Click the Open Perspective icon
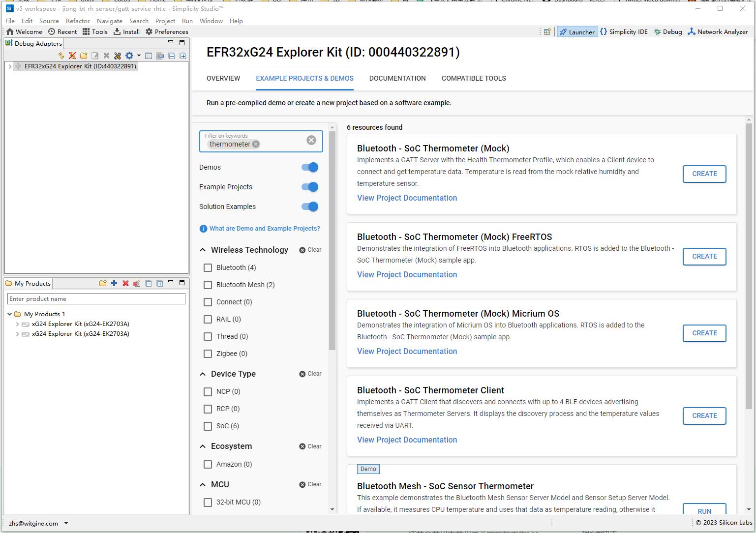This screenshot has width=756, height=533. [547, 32]
